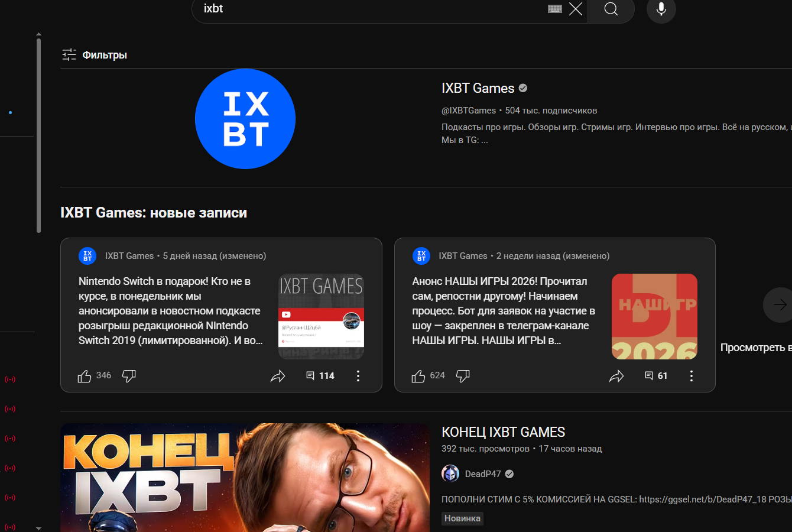
Task: Open the IXBT Games channel avatar
Action: (x=245, y=119)
